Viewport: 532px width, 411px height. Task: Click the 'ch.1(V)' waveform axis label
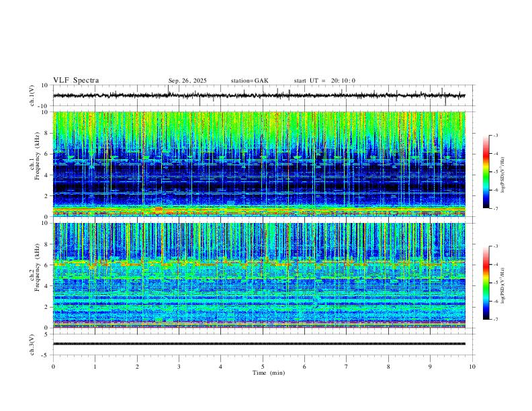32,95
